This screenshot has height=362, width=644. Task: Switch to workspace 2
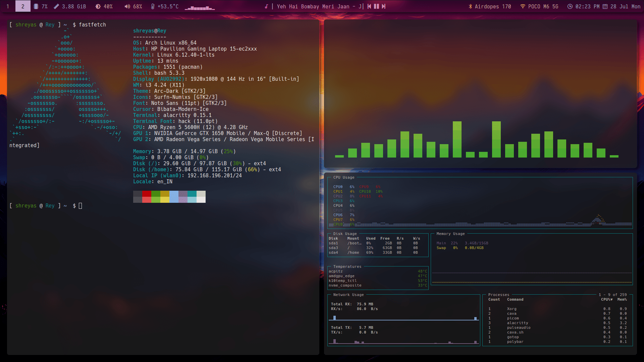tap(22, 6)
